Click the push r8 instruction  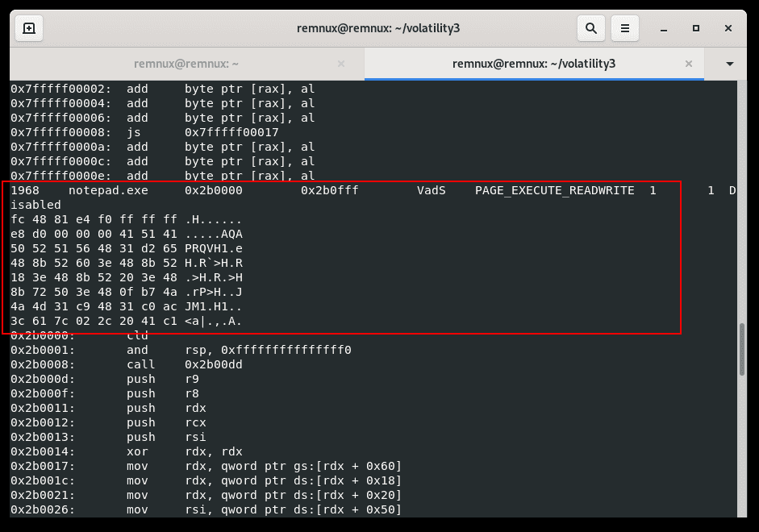tap(105, 393)
